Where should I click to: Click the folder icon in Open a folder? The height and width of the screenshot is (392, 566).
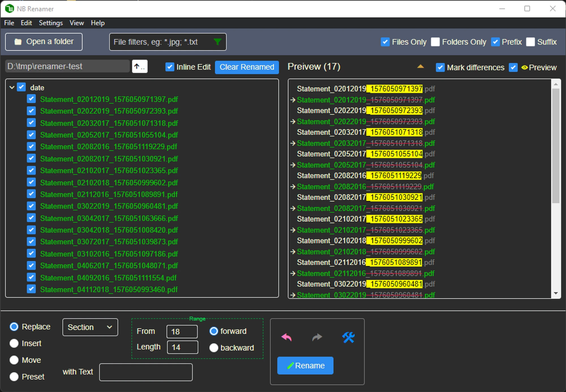pyautogui.click(x=18, y=41)
